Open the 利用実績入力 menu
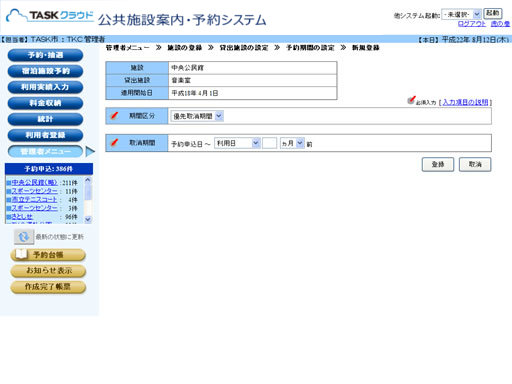Screen dimensions: 512x384 tap(45, 87)
